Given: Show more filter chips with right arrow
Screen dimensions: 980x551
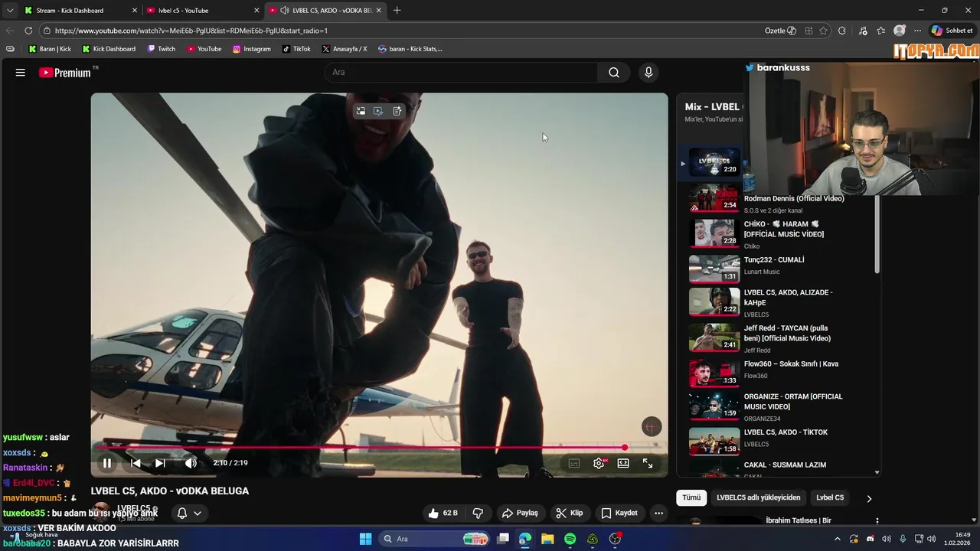Looking at the screenshot, I should click(869, 498).
